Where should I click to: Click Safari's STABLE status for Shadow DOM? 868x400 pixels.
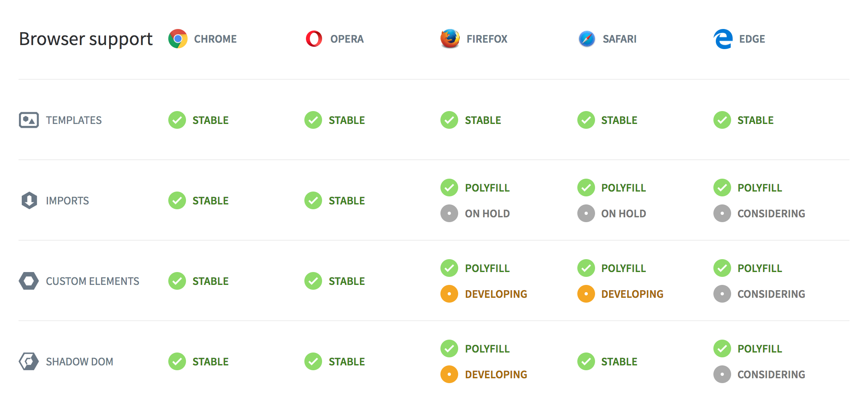point(619,362)
